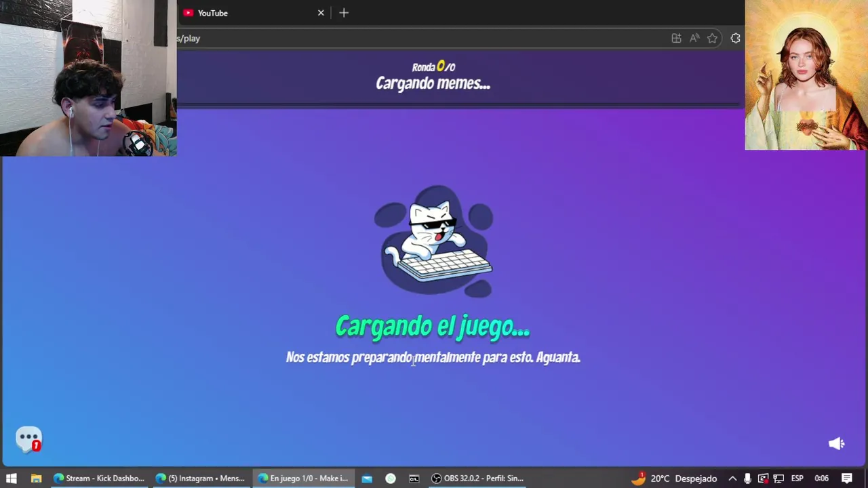Click the microphone tray icon
The image size is (868, 488).
747,479
